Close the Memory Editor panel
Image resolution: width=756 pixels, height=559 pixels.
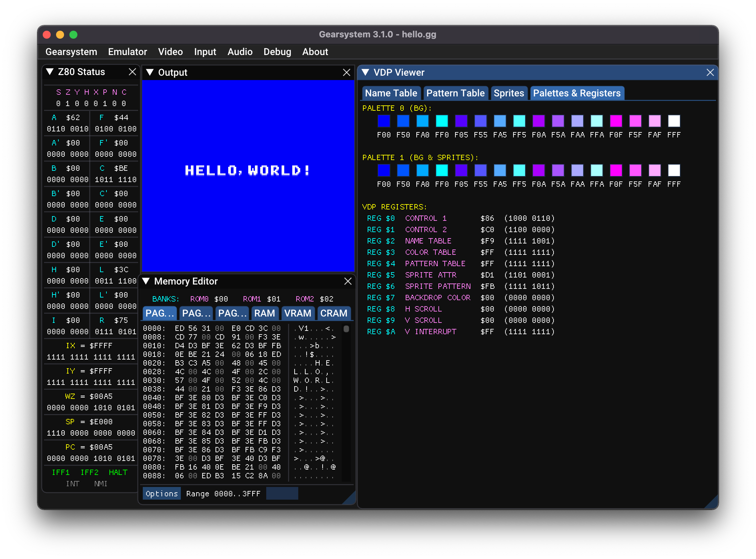348,281
